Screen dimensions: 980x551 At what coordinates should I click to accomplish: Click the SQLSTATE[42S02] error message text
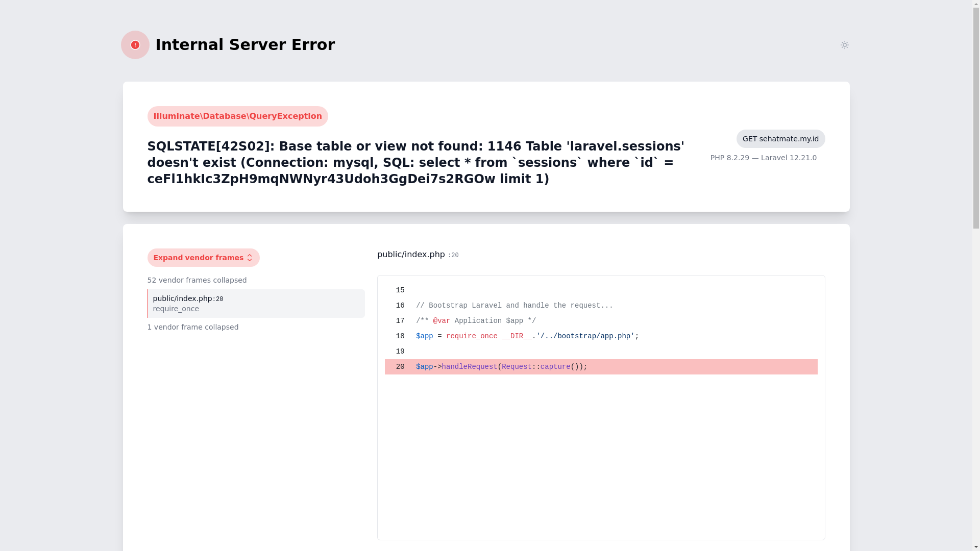coord(416,163)
